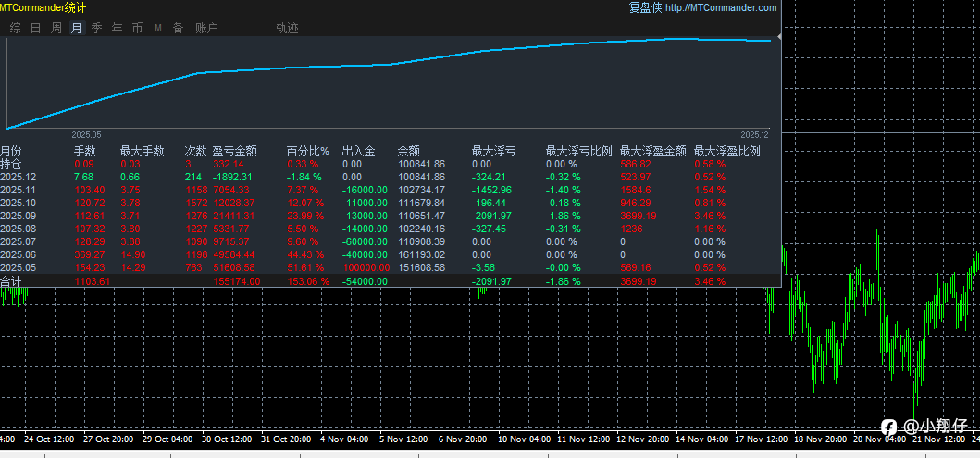Click the withdrawal value -60000.00

(365, 241)
